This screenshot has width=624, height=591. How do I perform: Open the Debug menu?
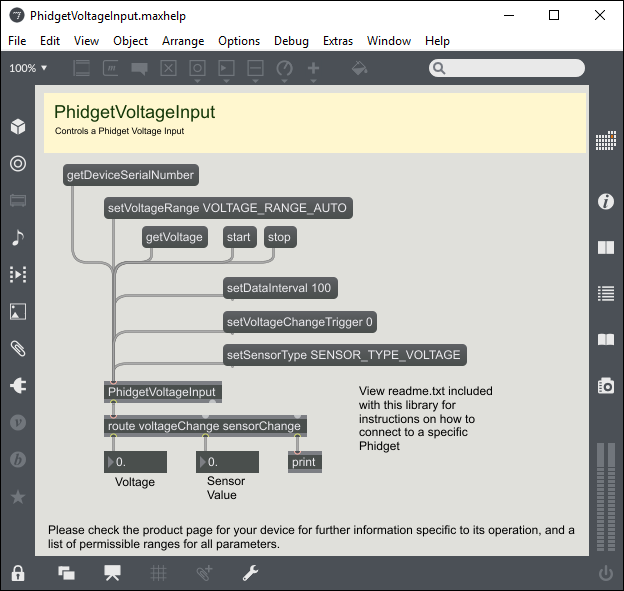pyautogui.click(x=291, y=41)
